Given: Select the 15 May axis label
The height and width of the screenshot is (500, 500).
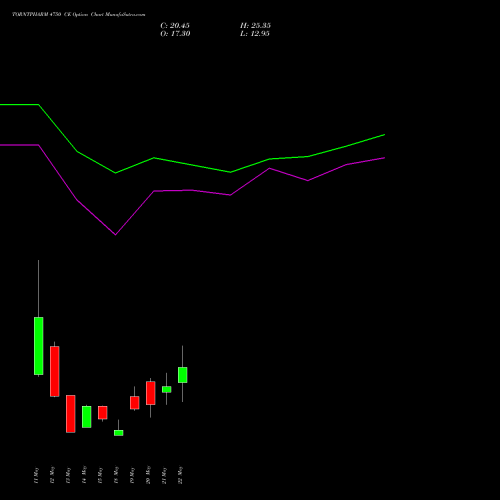Looking at the screenshot, I should tap(100, 475).
